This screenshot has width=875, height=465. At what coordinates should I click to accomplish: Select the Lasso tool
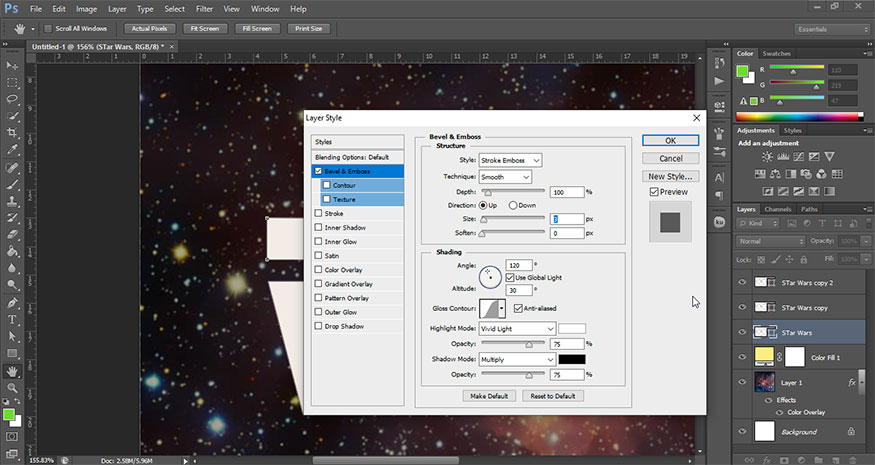click(12, 99)
